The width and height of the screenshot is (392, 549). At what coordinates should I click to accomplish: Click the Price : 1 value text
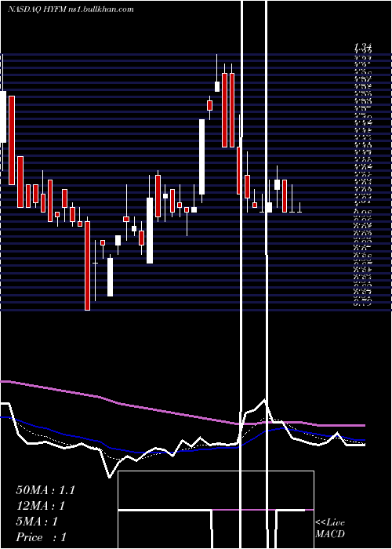point(41,537)
